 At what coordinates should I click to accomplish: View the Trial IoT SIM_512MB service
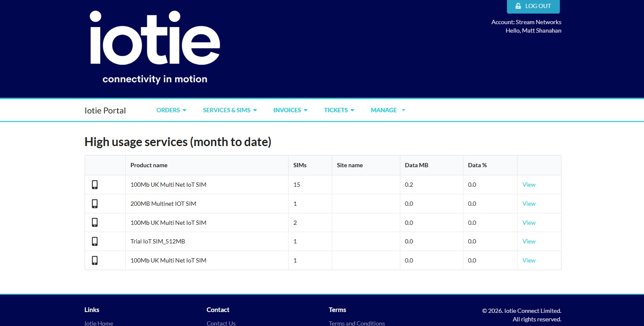point(529,241)
